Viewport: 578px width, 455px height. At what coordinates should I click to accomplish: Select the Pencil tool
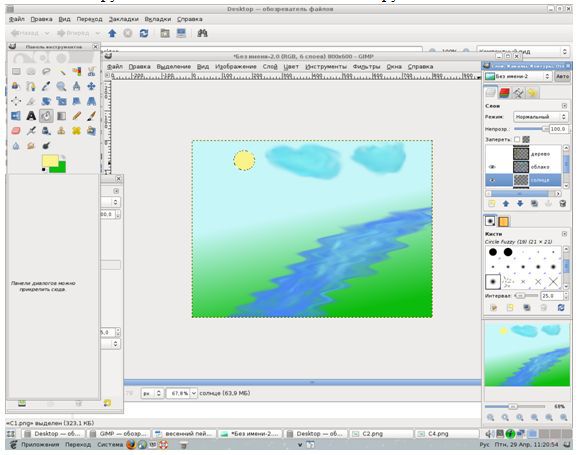coord(76,116)
